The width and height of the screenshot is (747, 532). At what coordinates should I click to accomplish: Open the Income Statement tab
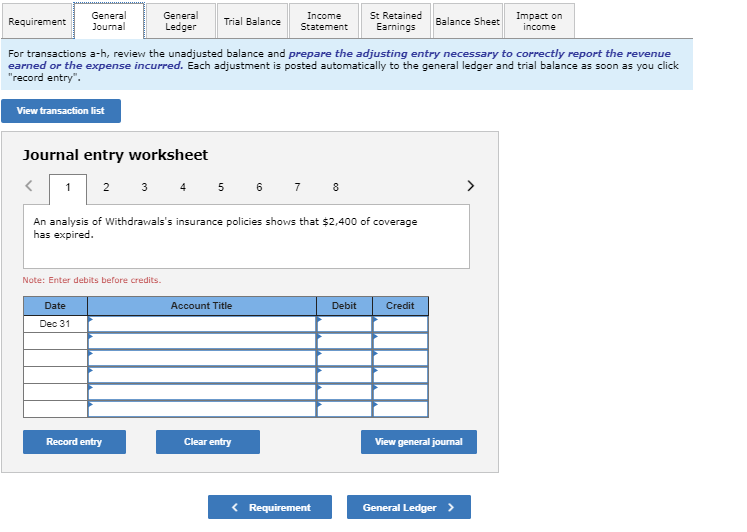point(324,21)
